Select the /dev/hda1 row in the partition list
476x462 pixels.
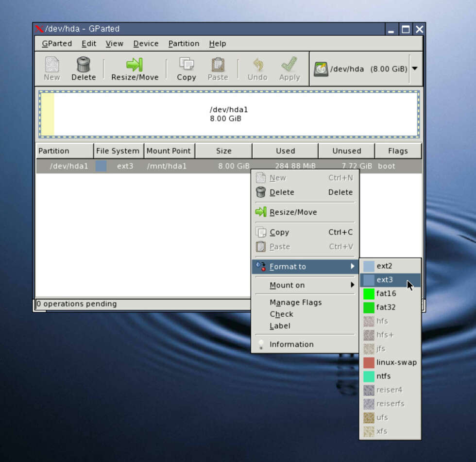coord(229,166)
